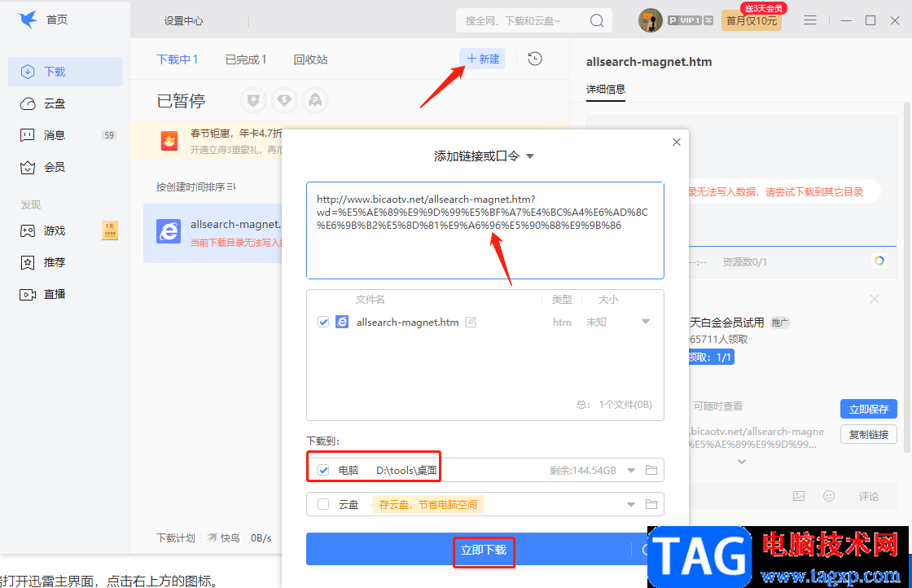Click the colorful ring icon beside 资源数0/1
Screen dimensions: 912x588
(879, 261)
